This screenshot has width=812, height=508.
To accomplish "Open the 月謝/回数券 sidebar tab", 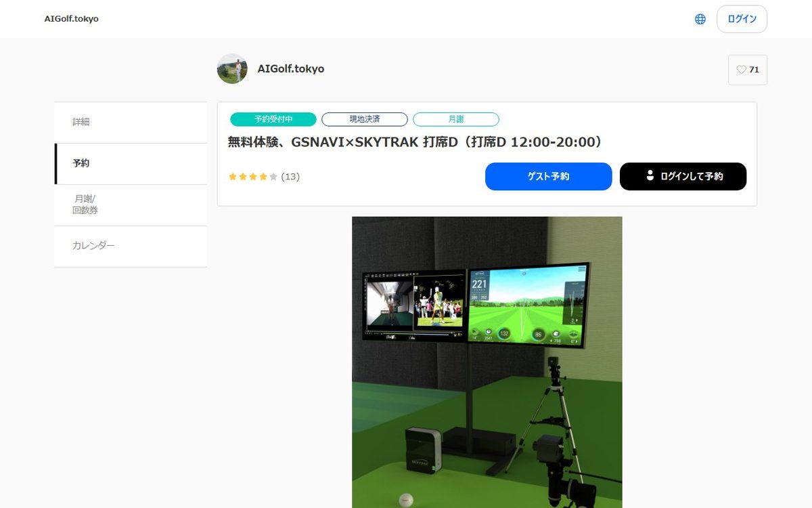I will (131, 205).
